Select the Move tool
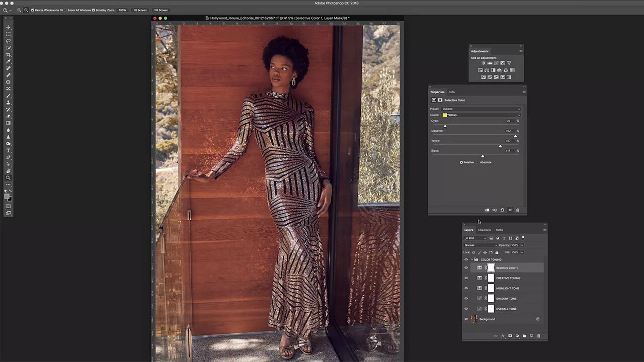This screenshot has height=362, width=644. [8, 27]
